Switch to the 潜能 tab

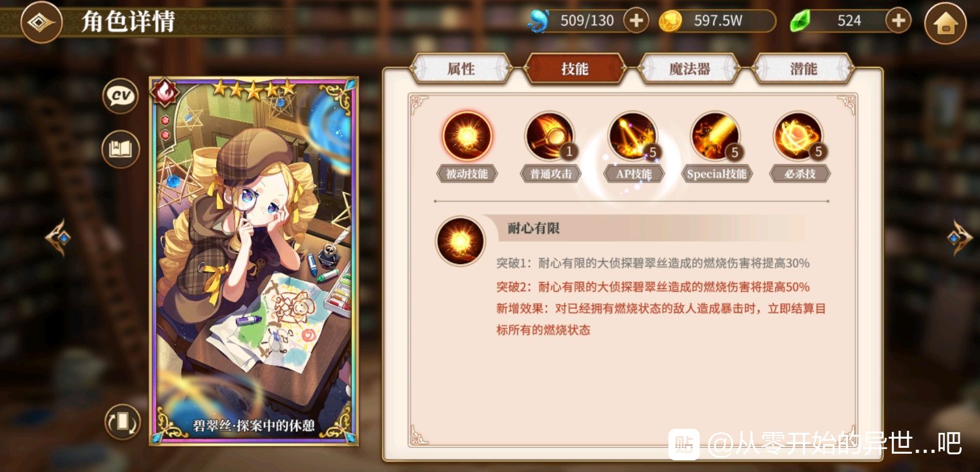point(804,69)
